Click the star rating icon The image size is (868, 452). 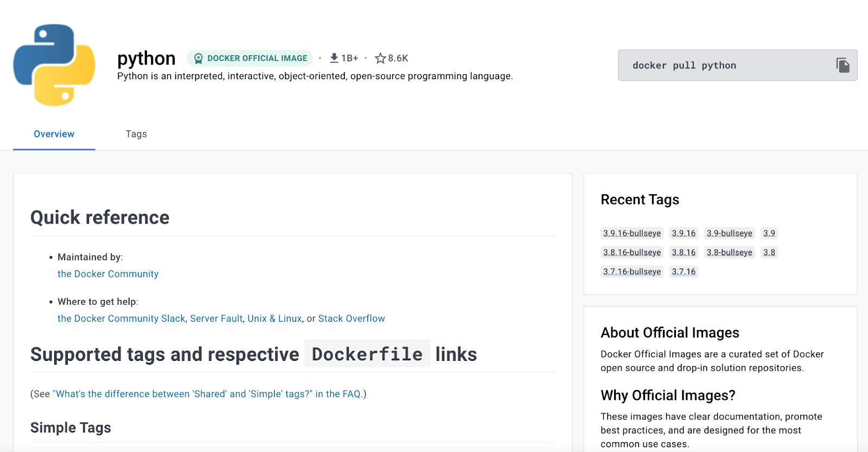(380, 58)
